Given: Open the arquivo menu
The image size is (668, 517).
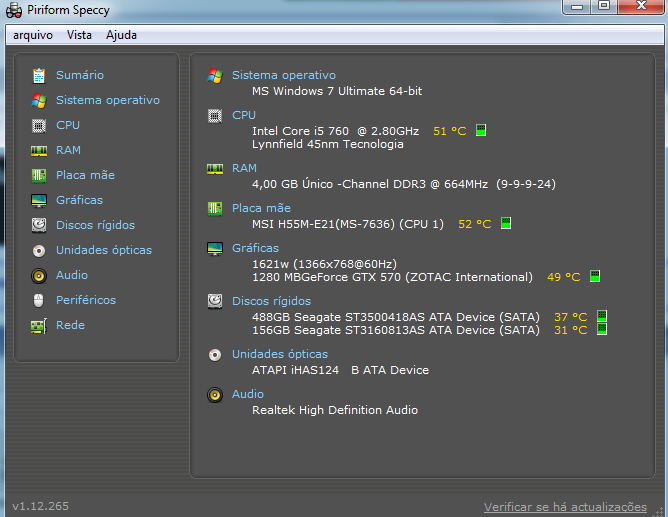Looking at the screenshot, I should [x=33, y=35].
